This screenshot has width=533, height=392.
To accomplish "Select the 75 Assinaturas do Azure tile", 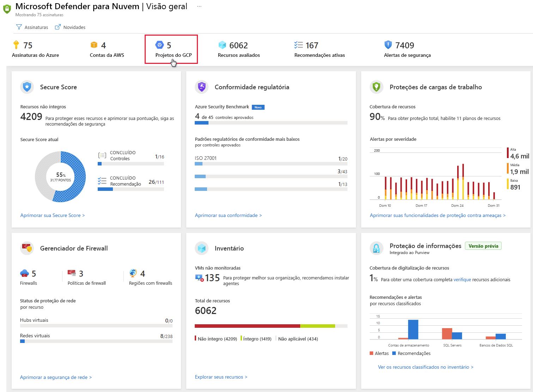I will tap(35, 49).
